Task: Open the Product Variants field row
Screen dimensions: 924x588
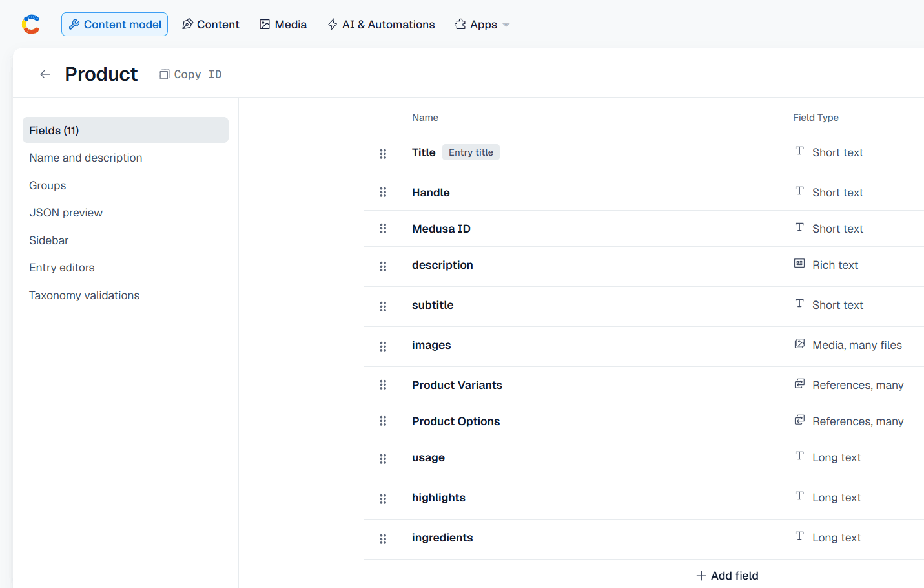Action: [x=457, y=385]
